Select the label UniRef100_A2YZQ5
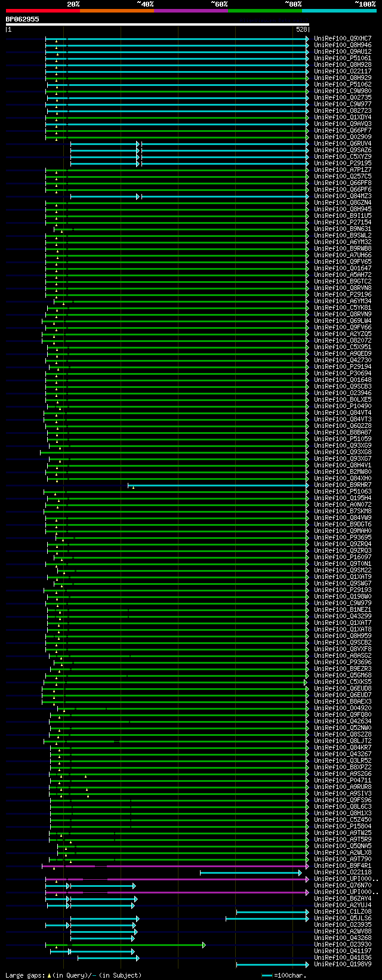 (343, 334)
